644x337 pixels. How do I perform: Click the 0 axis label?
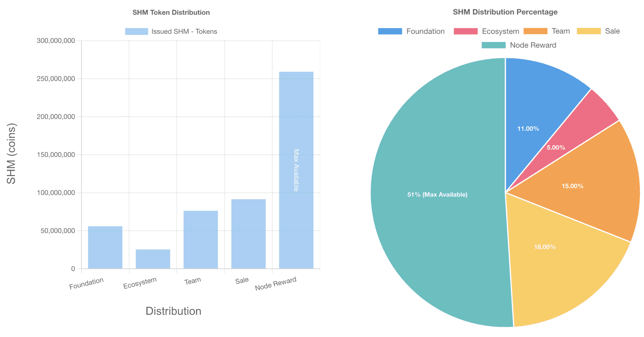tap(73, 269)
